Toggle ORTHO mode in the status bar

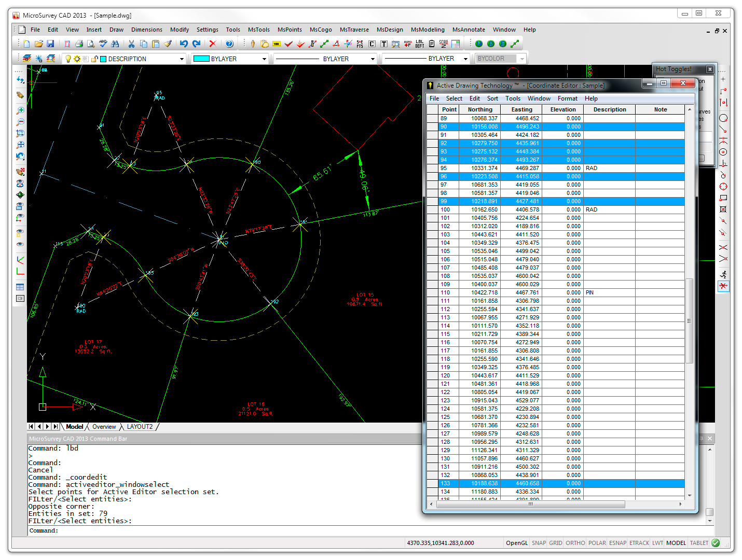575,543
